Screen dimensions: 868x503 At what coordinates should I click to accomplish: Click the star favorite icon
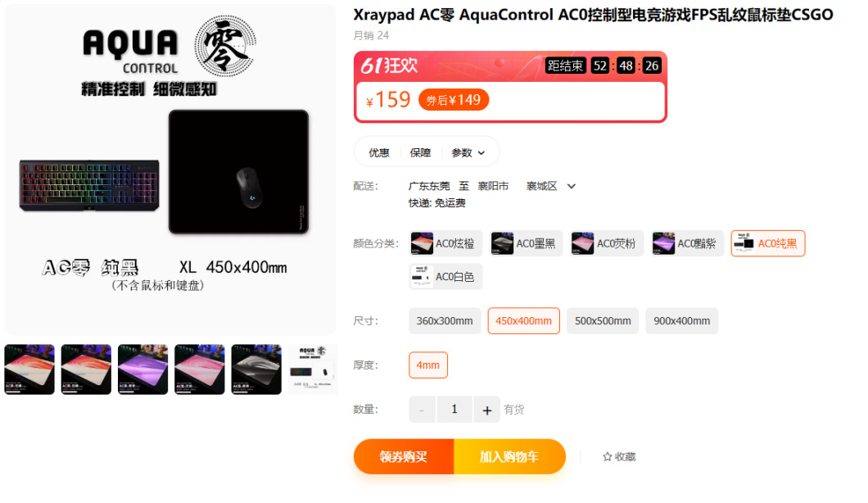coord(608,457)
